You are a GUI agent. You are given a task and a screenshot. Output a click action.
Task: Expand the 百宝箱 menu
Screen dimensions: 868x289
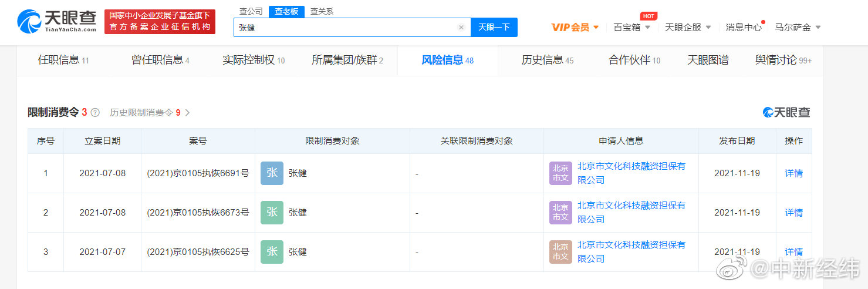[632, 27]
